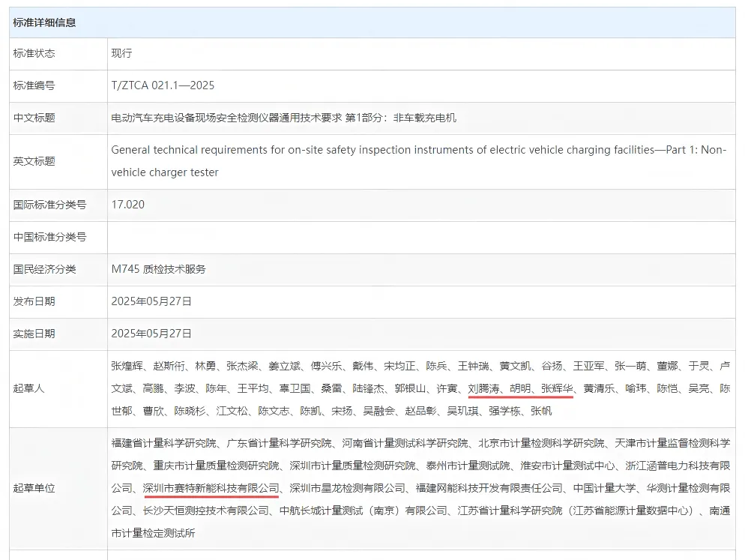
Task: Select the 英文标题 label
Action: coord(34,161)
